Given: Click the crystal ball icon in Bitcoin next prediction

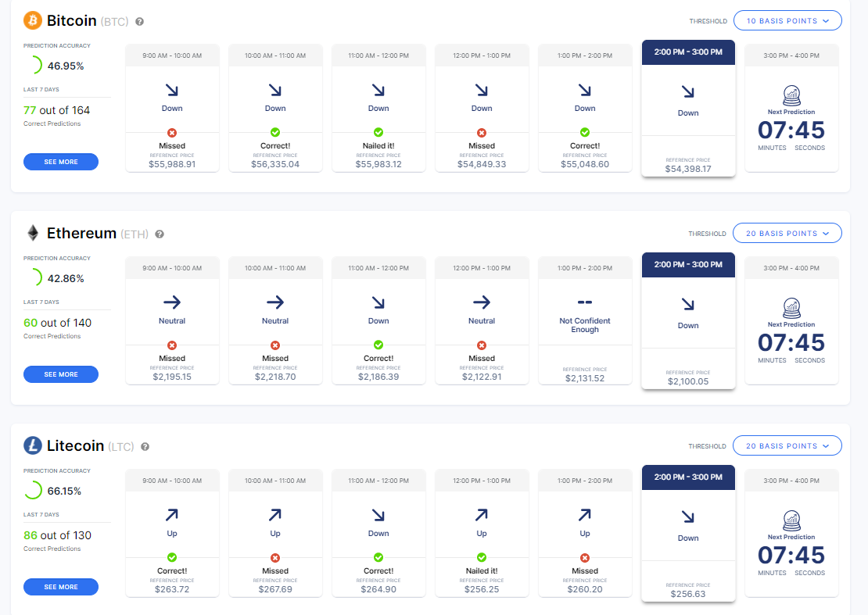Looking at the screenshot, I should (x=791, y=95).
